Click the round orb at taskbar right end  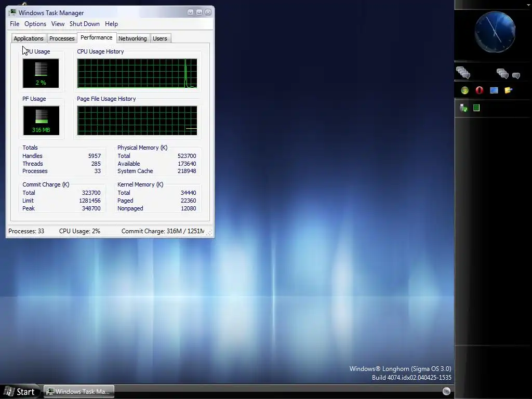pos(446,391)
